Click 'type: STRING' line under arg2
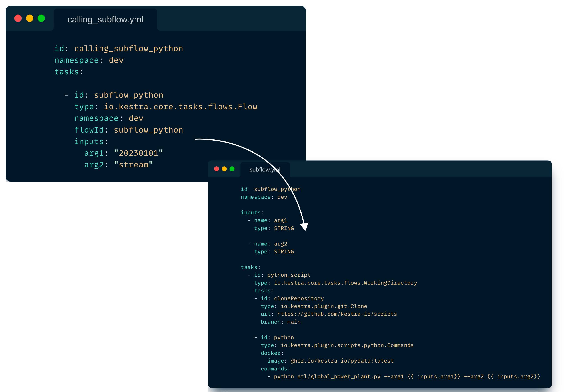 click(274, 252)
